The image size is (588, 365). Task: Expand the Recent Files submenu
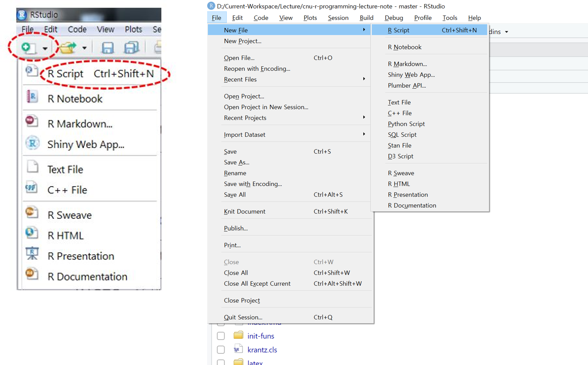364,79
